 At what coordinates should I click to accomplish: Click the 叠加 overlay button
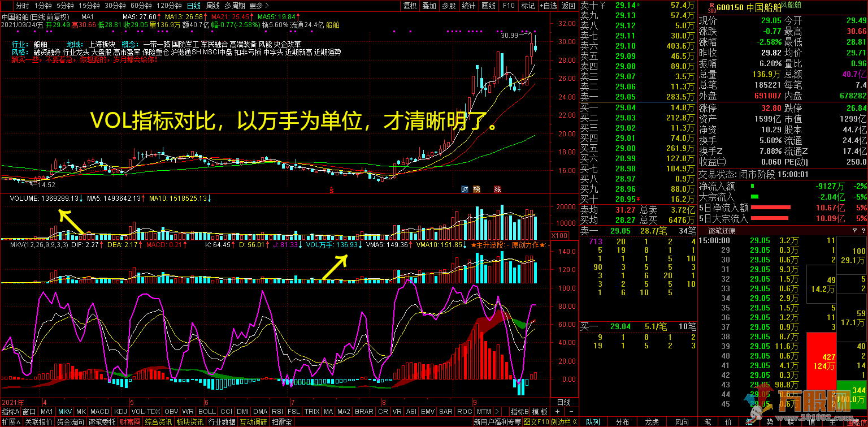point(429,5)
